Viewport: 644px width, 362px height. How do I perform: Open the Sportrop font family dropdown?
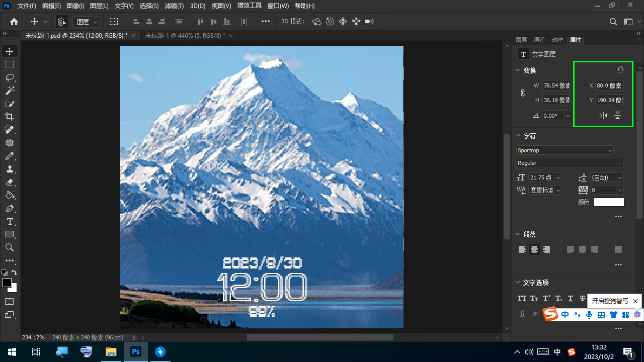(610, 150)
